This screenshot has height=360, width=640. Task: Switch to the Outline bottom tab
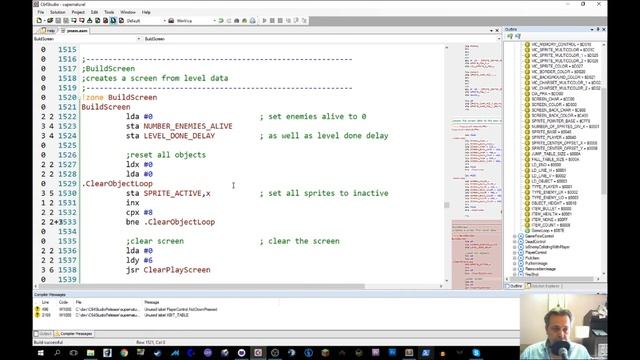coord(514,286)
